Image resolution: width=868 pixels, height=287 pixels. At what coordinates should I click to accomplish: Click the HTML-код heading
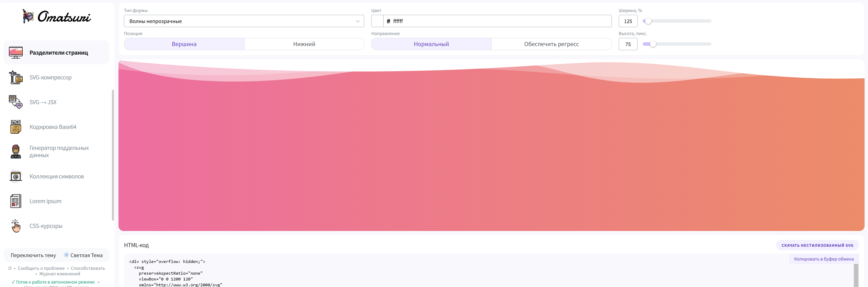point(136,245)
